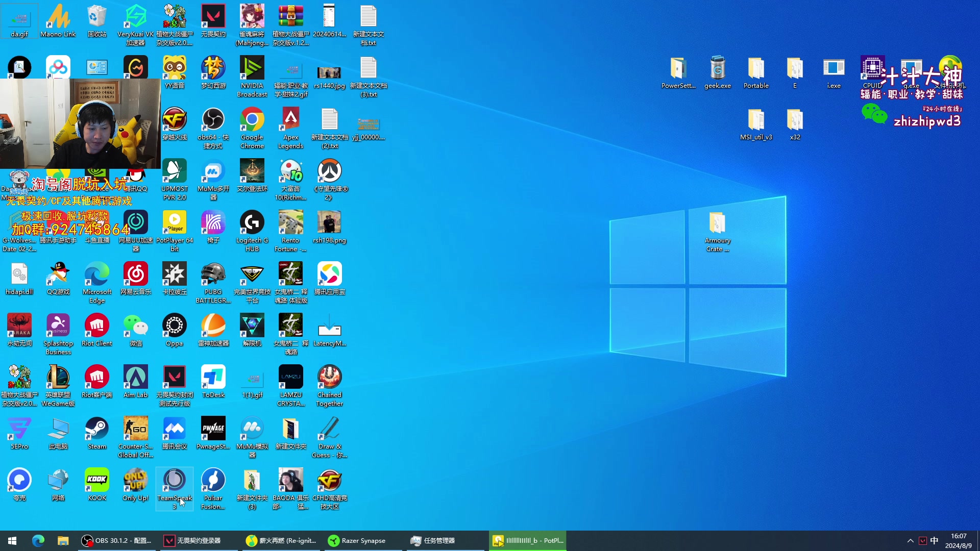Open Riot Client desktop icon
980x551 pixels.
(x=97, y=330)
